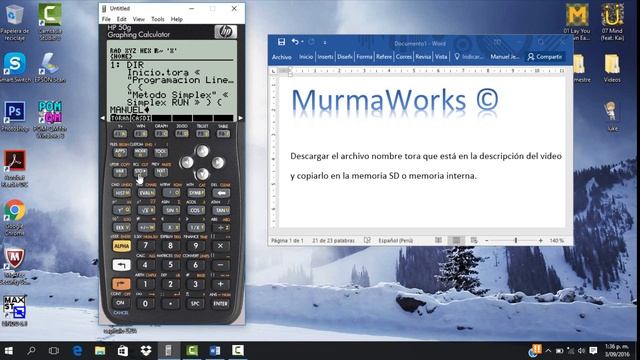Switch to Read Mode view icon
640x360 pixels.
(x=438, y=241)
